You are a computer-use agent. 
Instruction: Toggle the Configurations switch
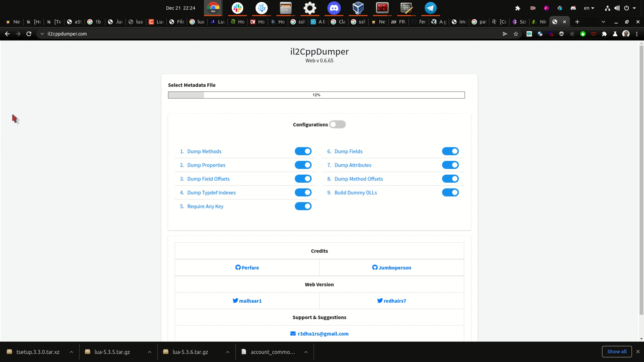click(338, 124)
